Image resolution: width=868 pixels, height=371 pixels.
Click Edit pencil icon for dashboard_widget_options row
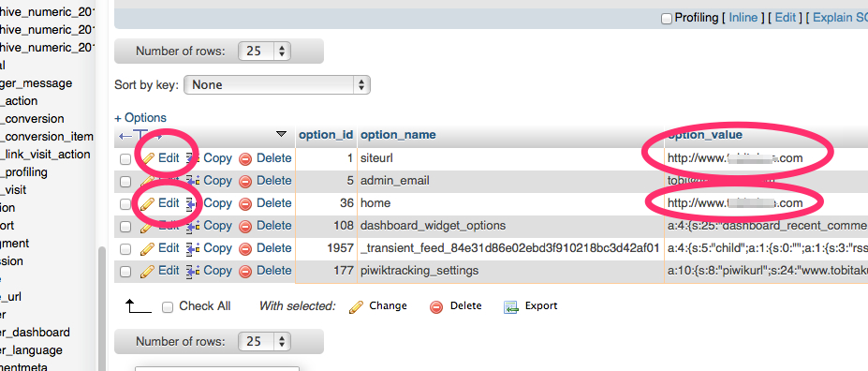click(x=147, y=226)
